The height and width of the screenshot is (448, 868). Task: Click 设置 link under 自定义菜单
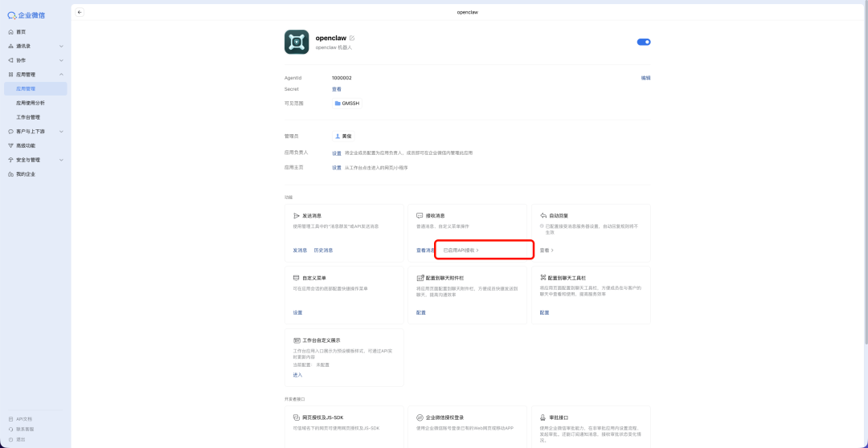[x=298, y=312]
